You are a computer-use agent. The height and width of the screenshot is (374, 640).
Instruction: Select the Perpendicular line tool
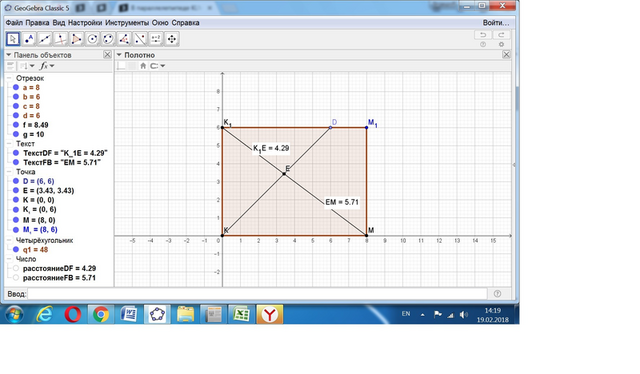[61, 39]
